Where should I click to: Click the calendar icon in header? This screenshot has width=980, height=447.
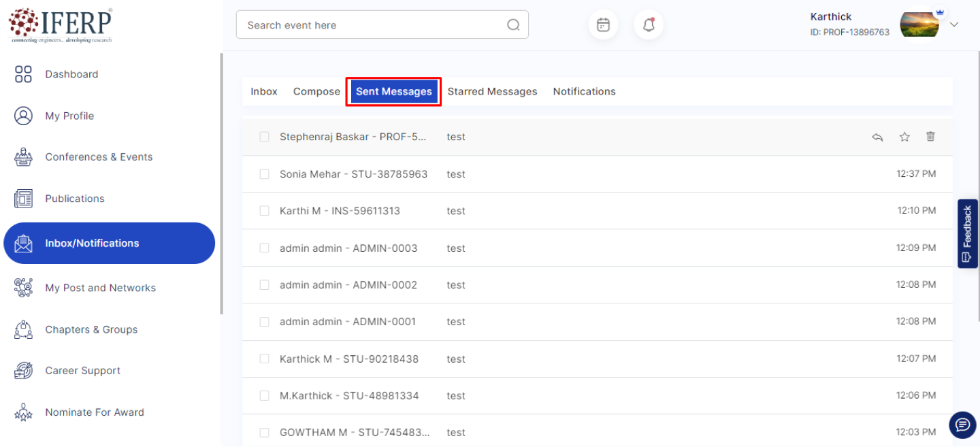point(603,25)
